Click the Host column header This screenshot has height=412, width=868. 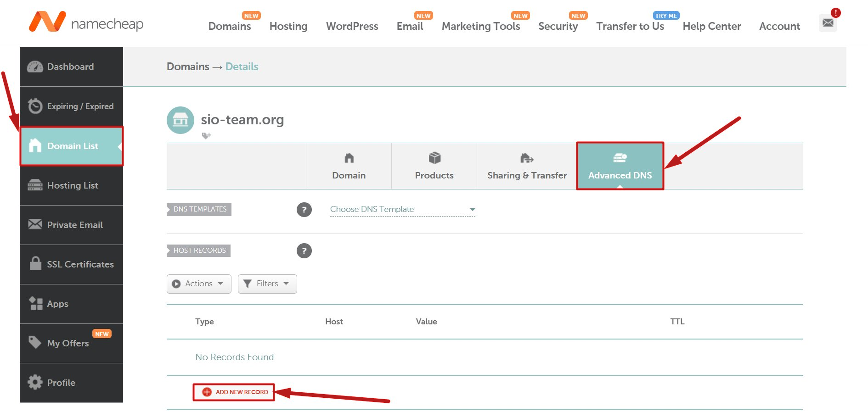(334, 322)
